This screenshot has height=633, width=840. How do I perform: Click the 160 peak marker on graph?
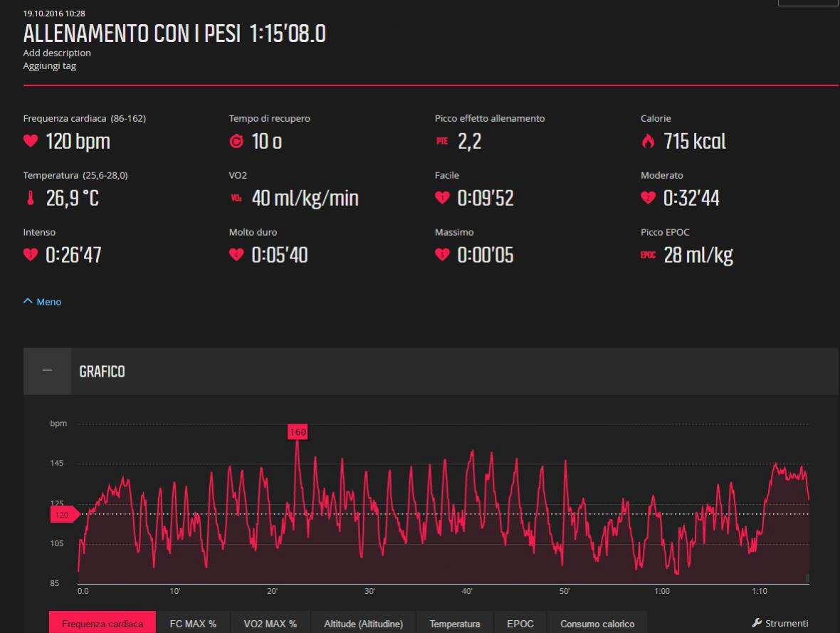(x=298, y=431)
